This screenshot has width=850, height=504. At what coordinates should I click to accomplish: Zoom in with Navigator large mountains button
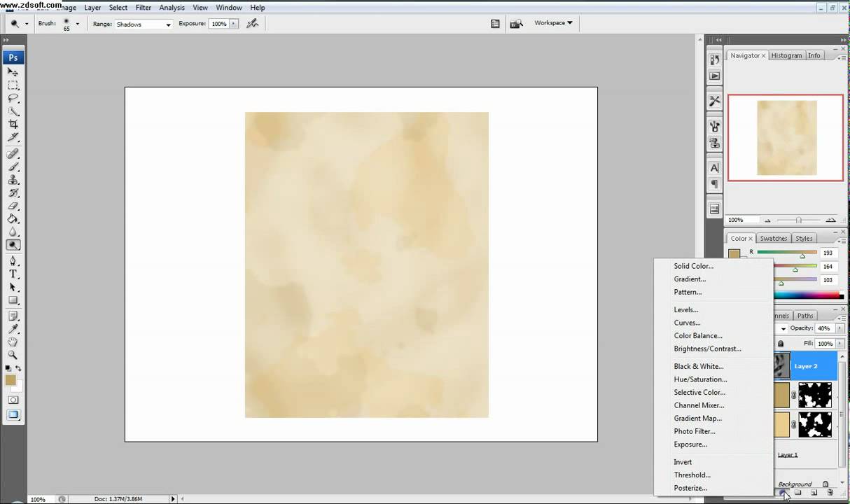[830, 220]
